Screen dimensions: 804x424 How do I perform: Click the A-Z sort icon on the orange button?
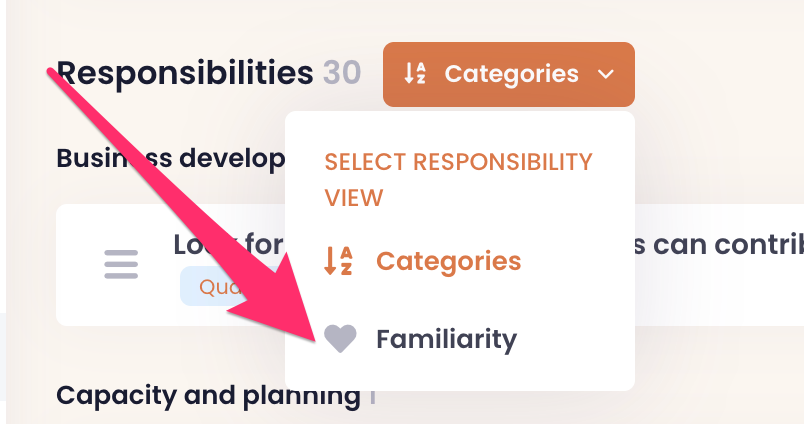pos(415,74)
